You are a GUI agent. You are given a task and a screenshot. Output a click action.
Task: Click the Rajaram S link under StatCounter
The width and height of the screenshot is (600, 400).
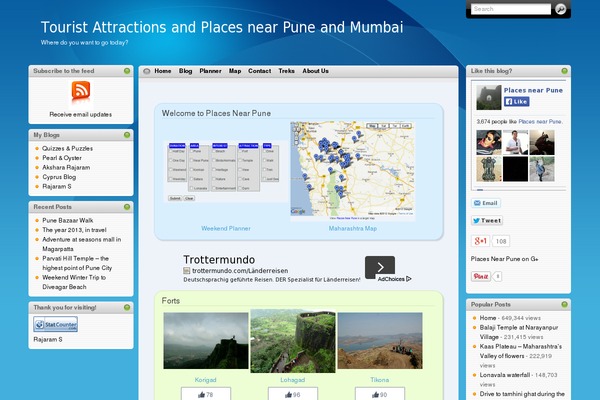coord(48,339)
